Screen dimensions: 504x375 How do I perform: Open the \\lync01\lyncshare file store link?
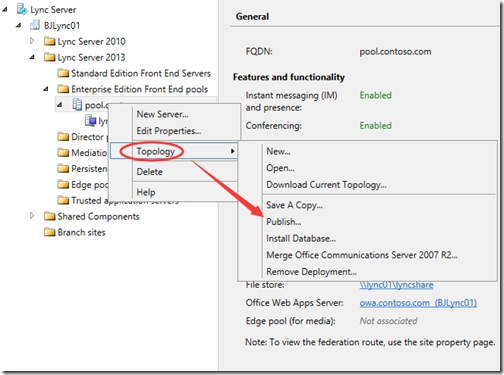[396, 285]
